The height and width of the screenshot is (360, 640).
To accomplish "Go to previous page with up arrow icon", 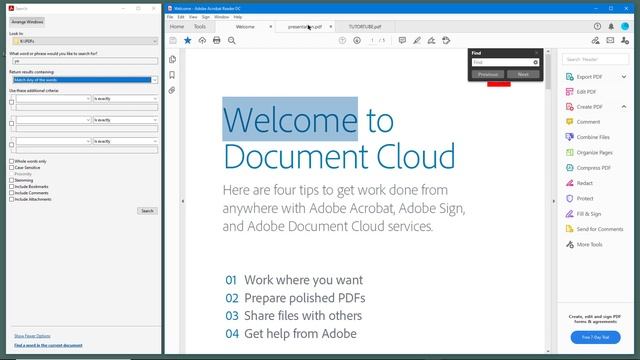I will tap(342, 40).
